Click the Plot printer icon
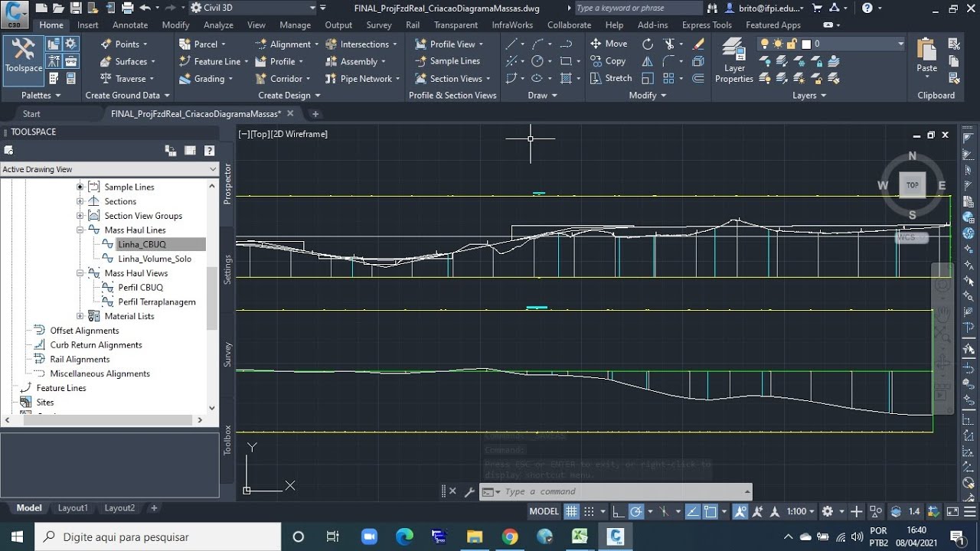This screenshot has height=551, width=980. point(128,8)
